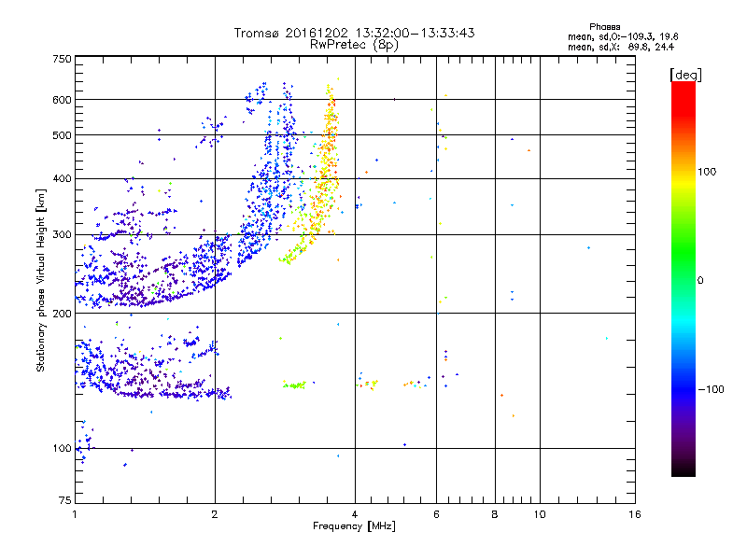The width and height of the screenshot is (747, 560).
Task: Click the green echo cluster near 3 MHz
Action: click(294, 385)
